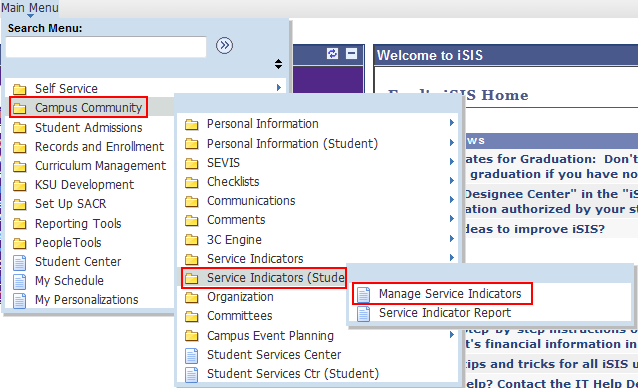Screen dimensions: 638x388
Task: Click Personal Information (Student) folder icon
Action: coord(192,144)
